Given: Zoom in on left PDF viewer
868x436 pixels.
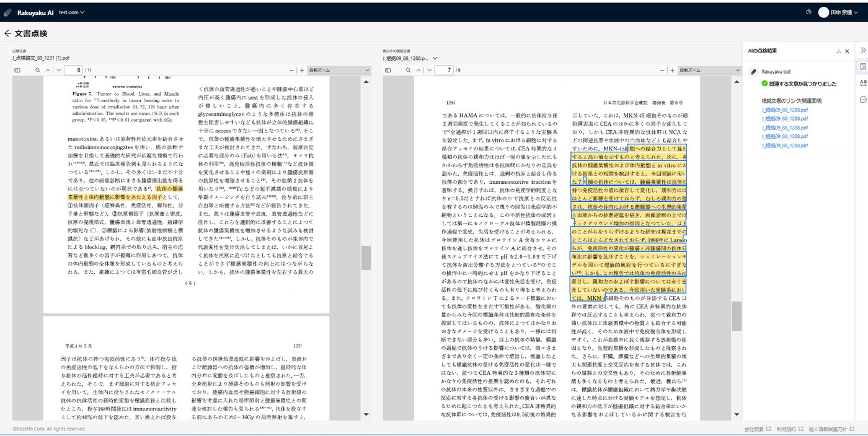Looking at the screenshot, I should click(302, 71).
